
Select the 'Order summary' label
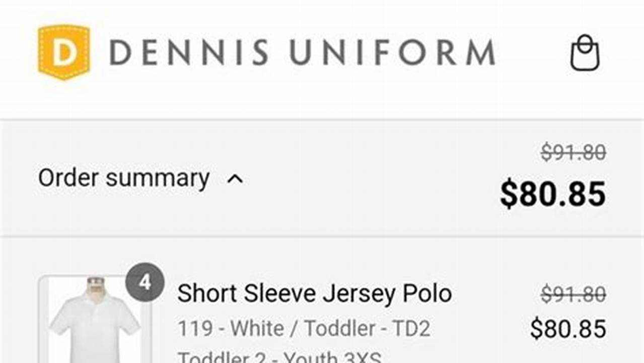124,177
